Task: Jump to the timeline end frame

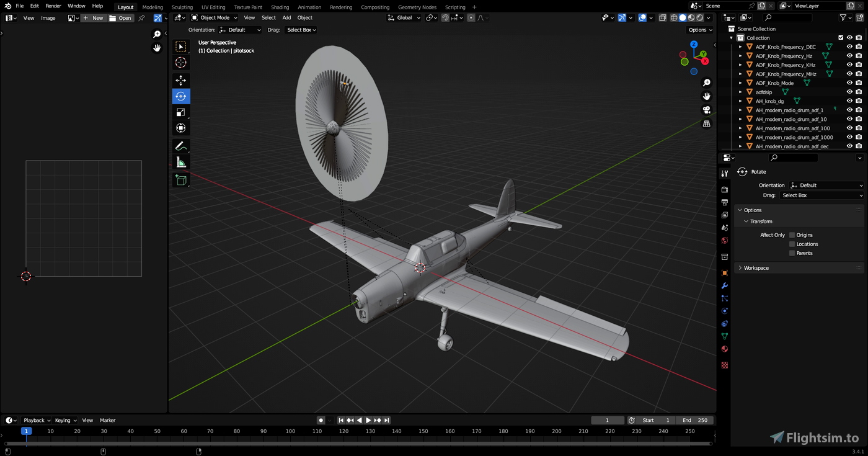Action: click(x=387, y=421)
